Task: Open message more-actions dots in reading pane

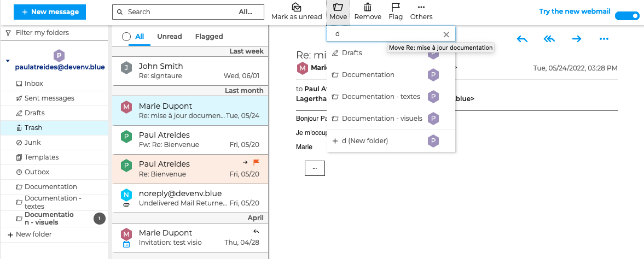Action: tap(604, 39)
